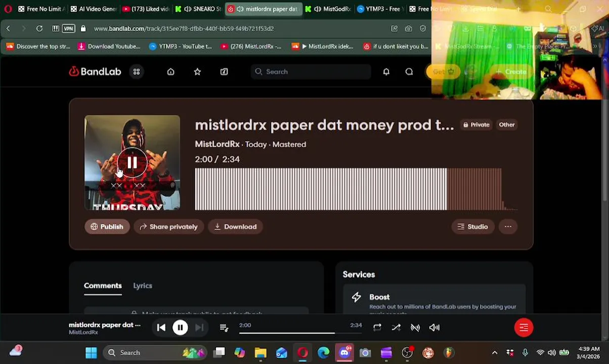Click the browser address bar URL
The width and height of the screenshot is (609, 364).
[x=184, y=28]
